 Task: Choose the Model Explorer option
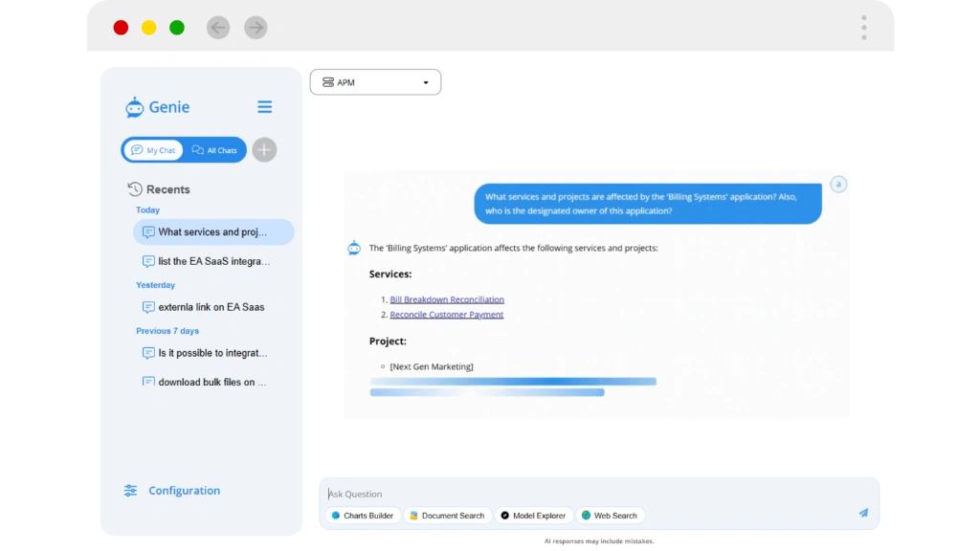(533, 516)
